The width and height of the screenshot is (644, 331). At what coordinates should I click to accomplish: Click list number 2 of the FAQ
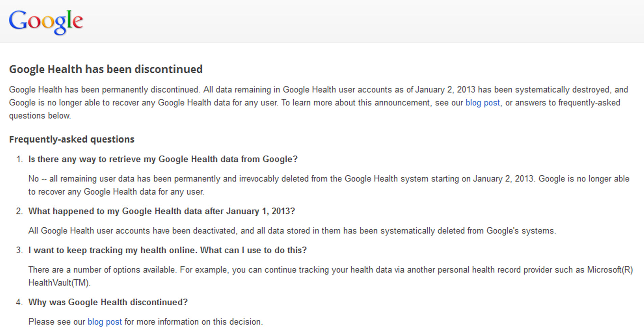(20, 211)
